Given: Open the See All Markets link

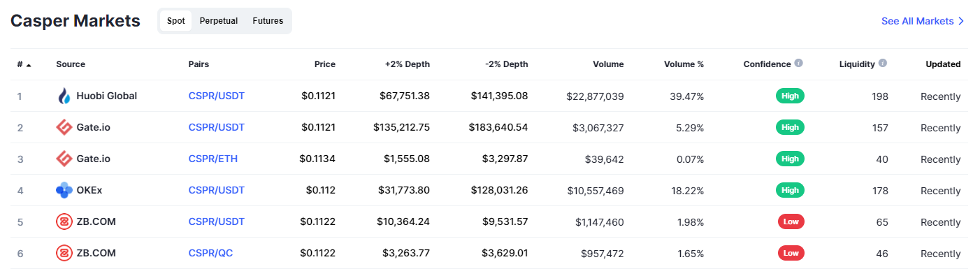Looking at the screenshot, I should pos(923,21).
